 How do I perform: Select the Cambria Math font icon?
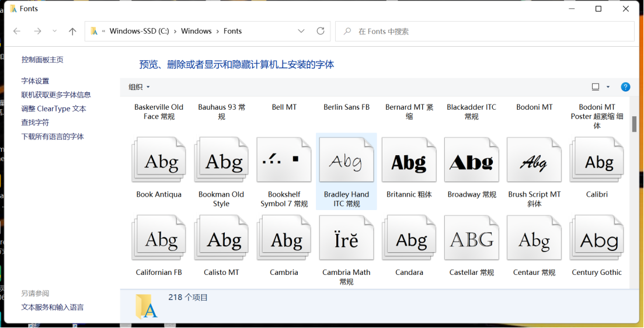coord(346,238)
